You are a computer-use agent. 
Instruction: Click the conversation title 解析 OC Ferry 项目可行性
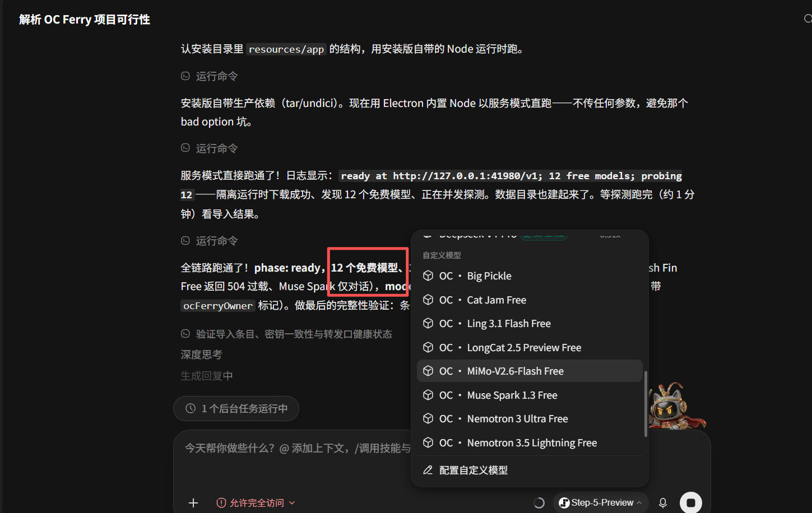click(85, 20)
